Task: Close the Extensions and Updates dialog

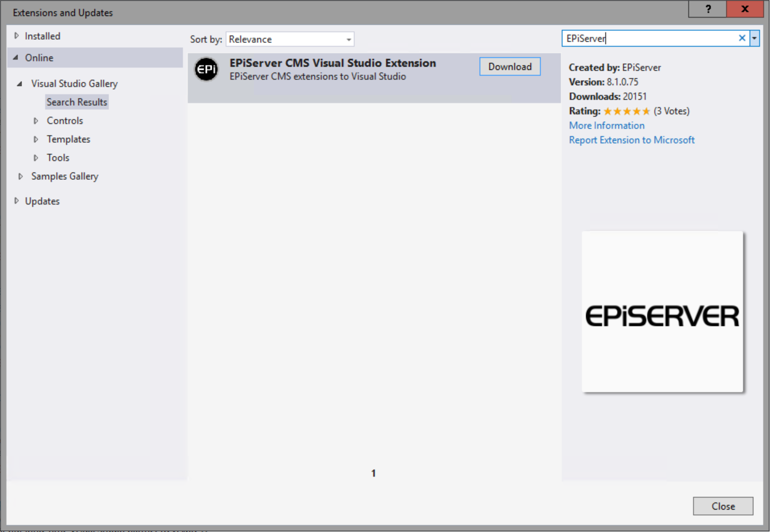Action: click(723, 506)
